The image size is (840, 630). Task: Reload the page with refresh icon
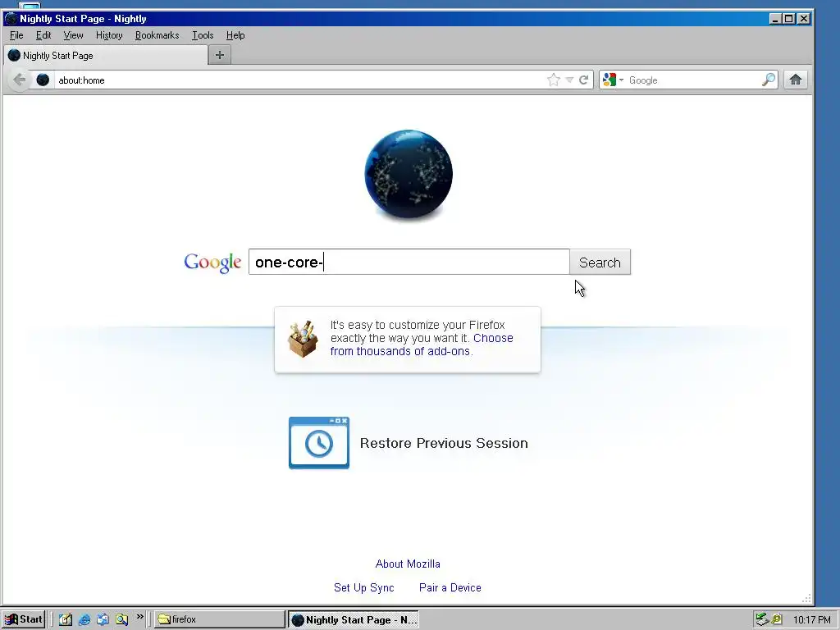pos(583,80)
